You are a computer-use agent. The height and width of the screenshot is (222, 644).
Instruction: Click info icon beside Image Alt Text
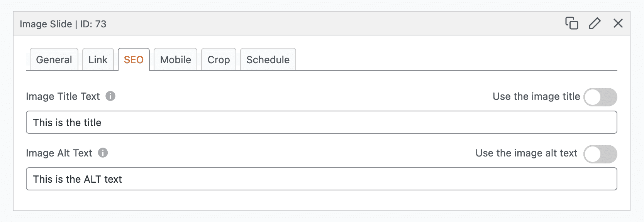tap(103, 153)
